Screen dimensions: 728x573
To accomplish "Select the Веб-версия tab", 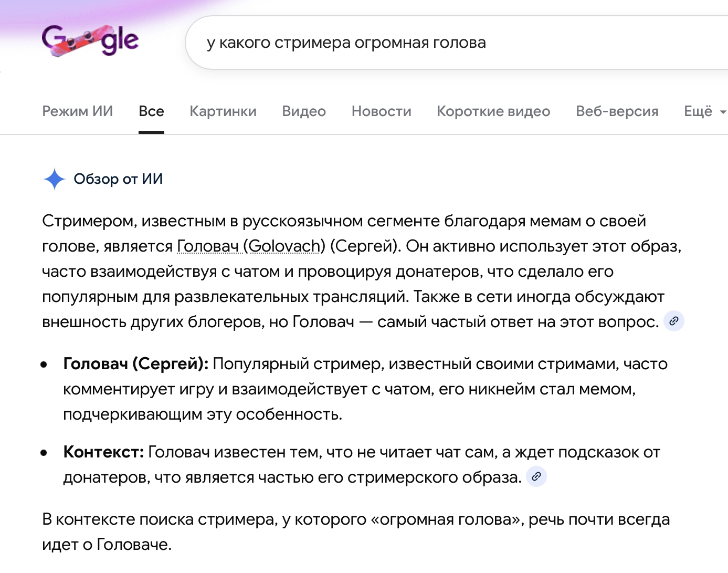I will pos(617,111).
